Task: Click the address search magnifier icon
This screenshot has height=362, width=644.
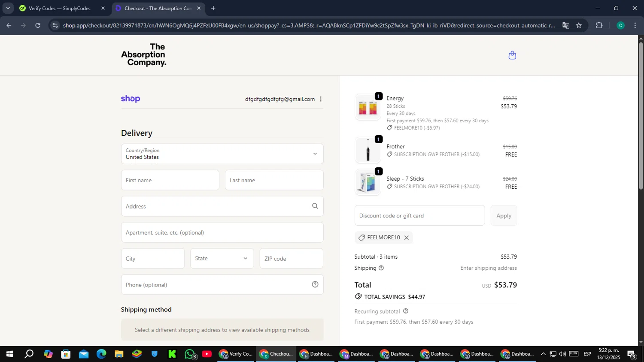Action: (x=315, y=206)
